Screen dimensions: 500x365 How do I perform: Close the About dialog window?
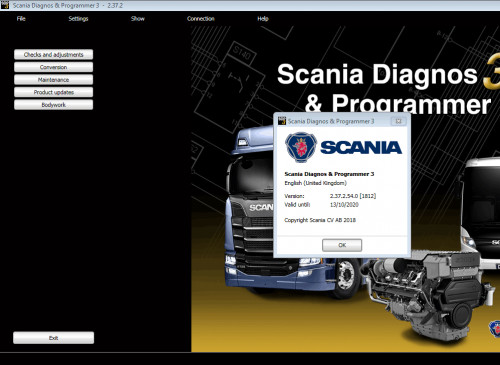398,121
